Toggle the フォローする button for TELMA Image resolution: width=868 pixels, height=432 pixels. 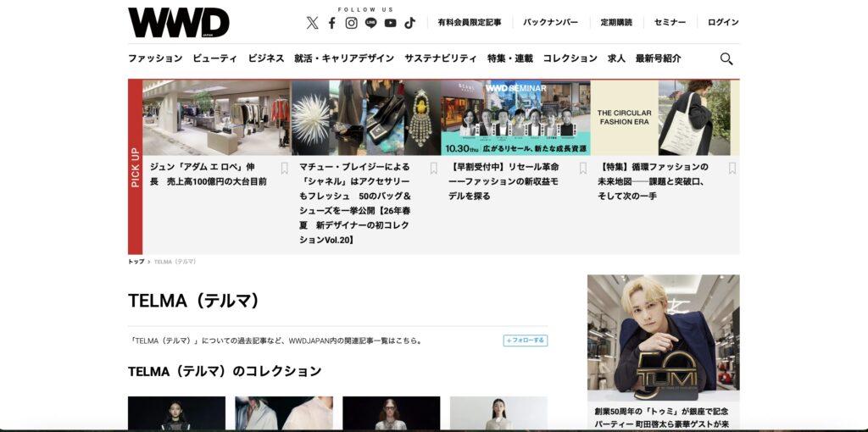(x=525, y=341)
